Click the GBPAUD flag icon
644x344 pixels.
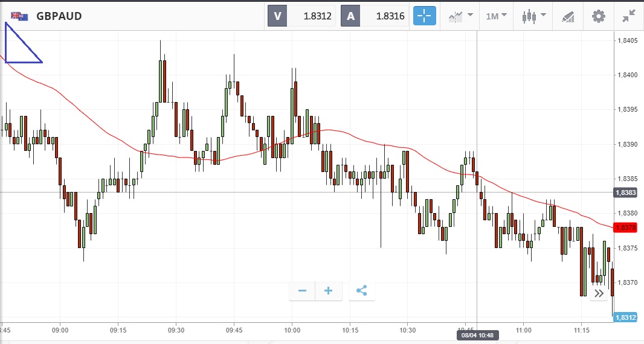coord(19,16)
